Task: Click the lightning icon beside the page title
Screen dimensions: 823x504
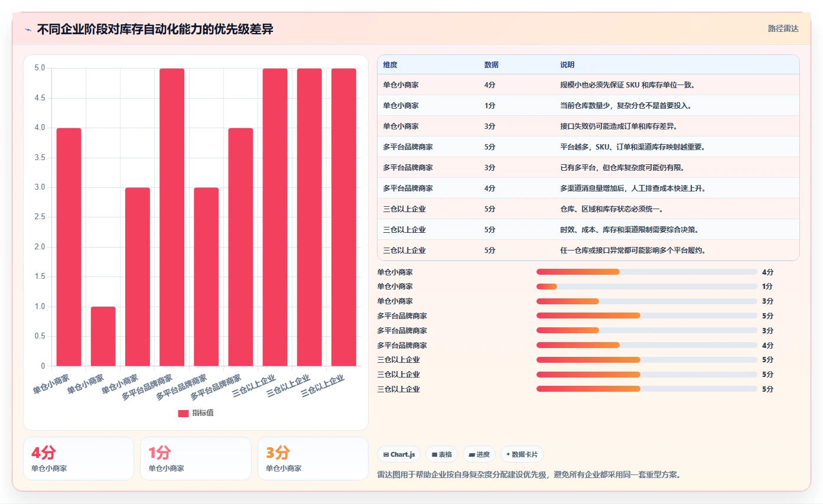Action: (x=28, y=30)
